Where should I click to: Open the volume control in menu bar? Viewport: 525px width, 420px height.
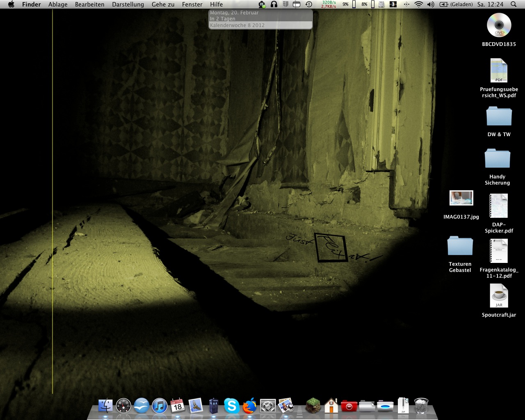pyautogui.click(x=430, y=5)
